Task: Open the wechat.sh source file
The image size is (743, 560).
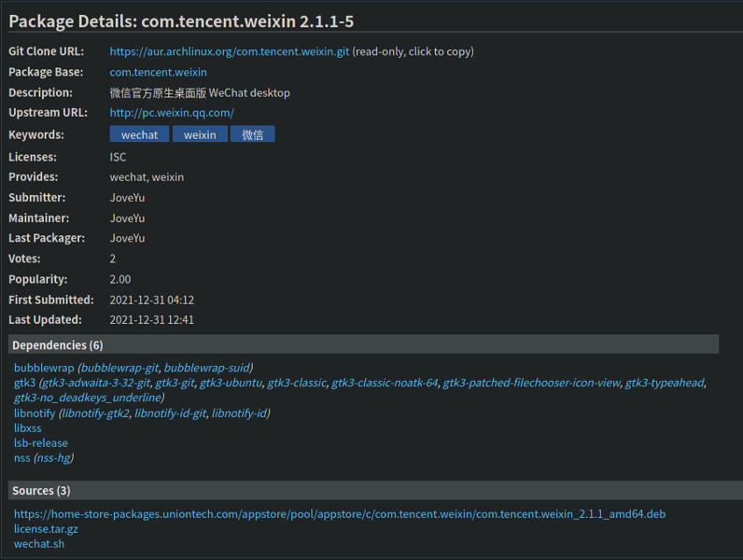Action: pyautogui.click(x=39, y=544)
